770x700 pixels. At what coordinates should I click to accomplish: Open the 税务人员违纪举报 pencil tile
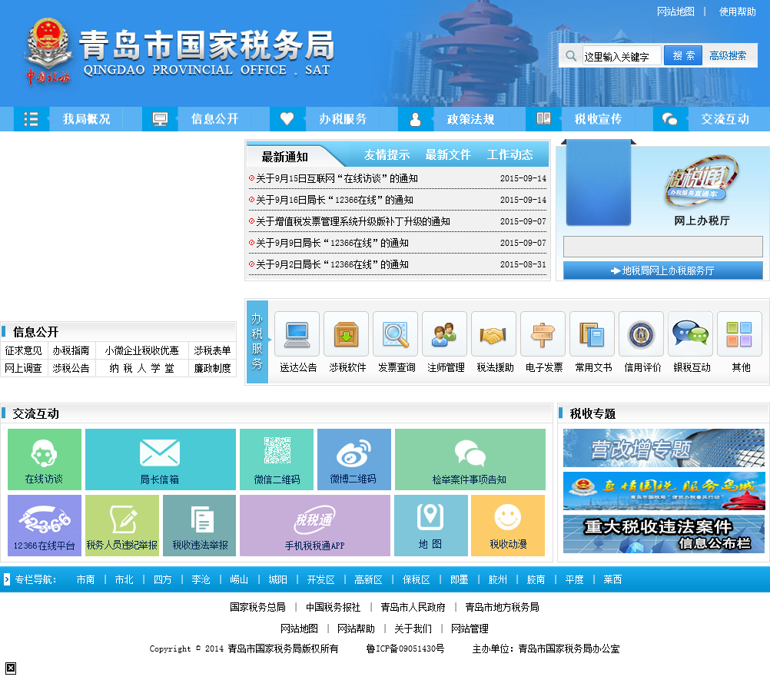click(x=121, y=526)
